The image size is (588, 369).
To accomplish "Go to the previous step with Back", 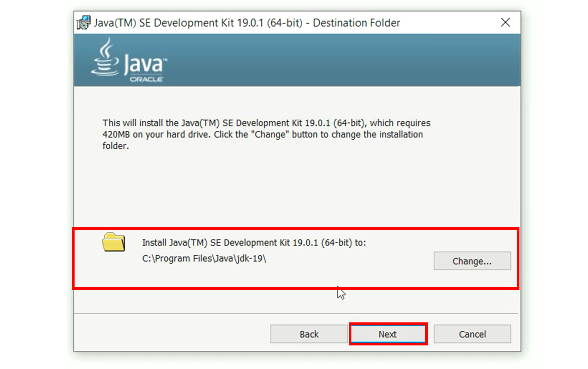I will click(309, 334).
